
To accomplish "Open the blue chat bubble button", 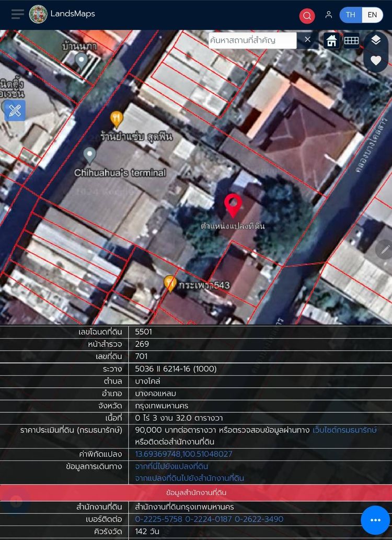I will (x=375, y=520).
